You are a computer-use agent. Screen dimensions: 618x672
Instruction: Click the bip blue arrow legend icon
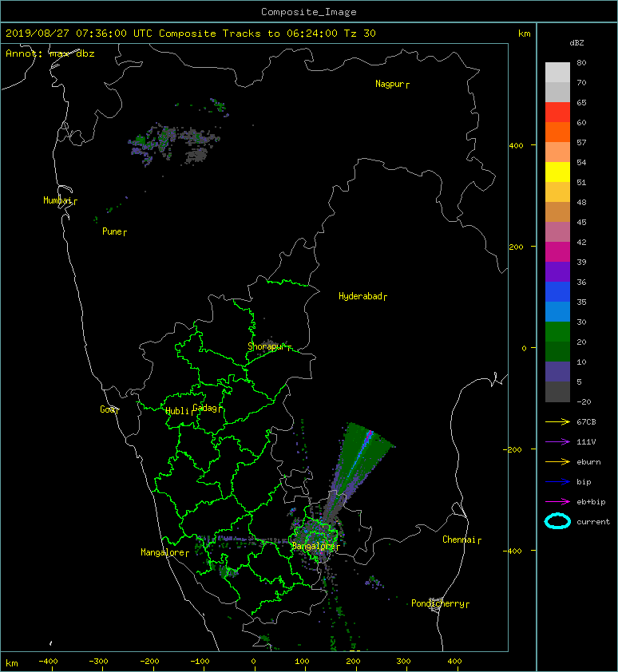point(557,482)
